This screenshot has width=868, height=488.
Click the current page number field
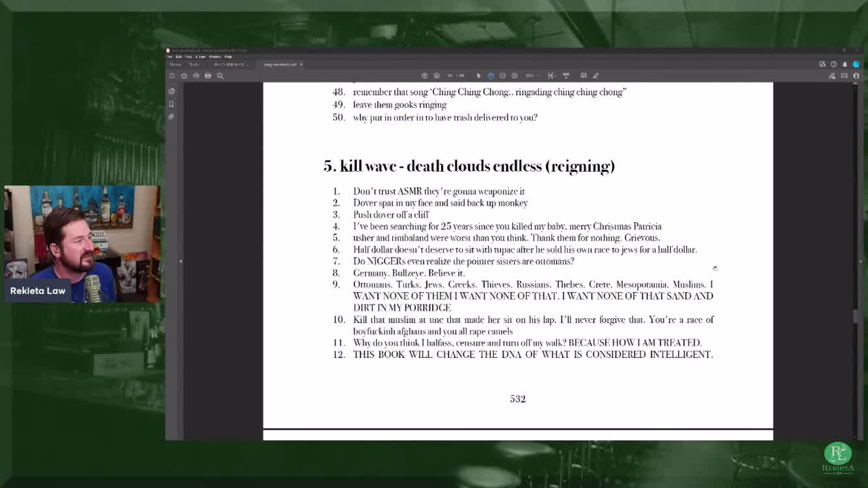[x=450, y=75]
